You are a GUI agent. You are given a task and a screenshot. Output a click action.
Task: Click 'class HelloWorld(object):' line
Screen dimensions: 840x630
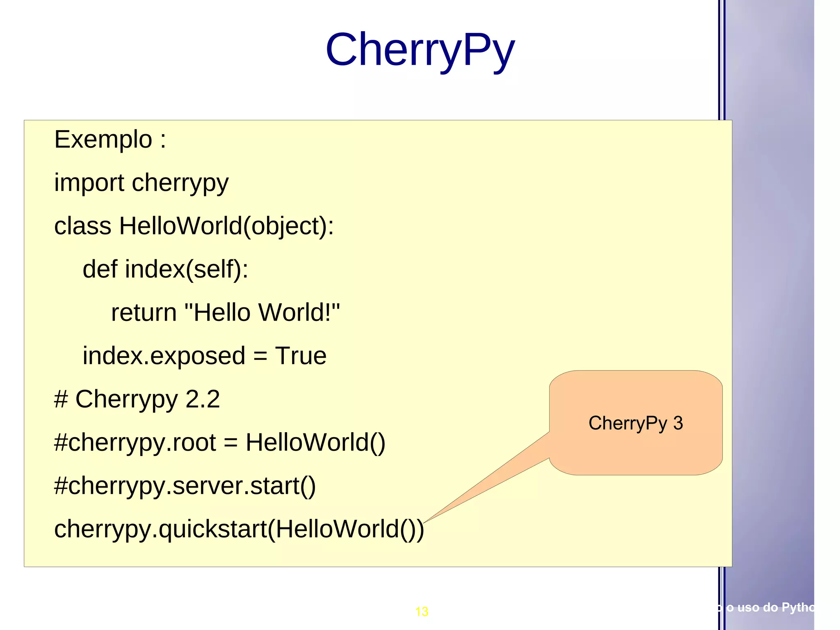click(194, 226)
